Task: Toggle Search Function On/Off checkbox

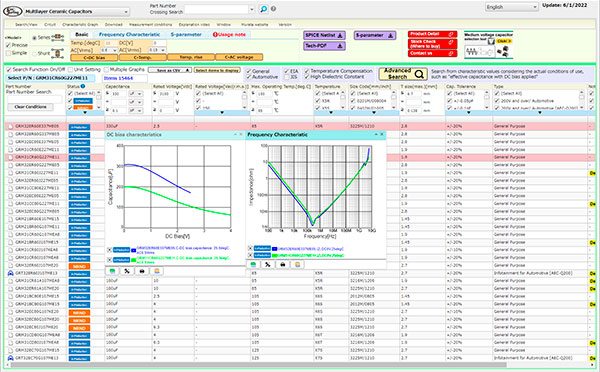Action: pos(9,70)
